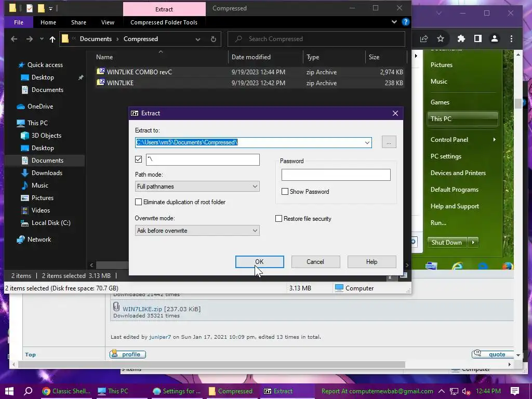The width and height of the screenshot is (532, 399).
Task: Open Network in navigation pane
Action: pos(39,240)
